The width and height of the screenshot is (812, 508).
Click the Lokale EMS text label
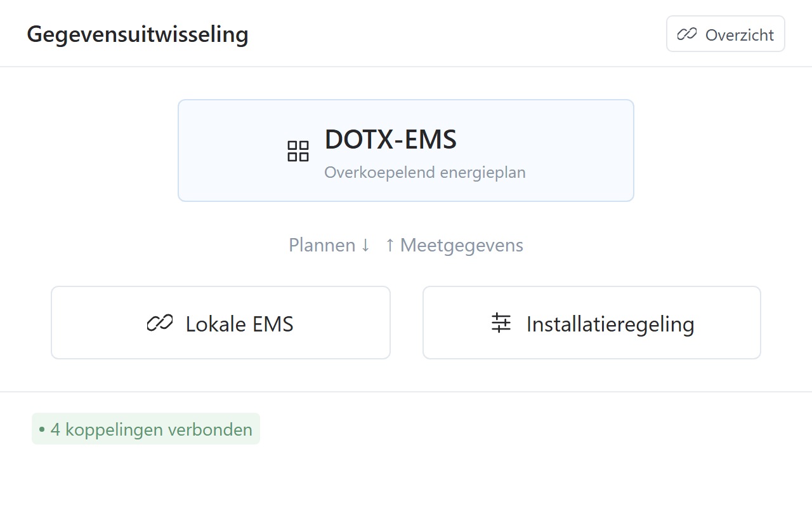tap(240, 324)
